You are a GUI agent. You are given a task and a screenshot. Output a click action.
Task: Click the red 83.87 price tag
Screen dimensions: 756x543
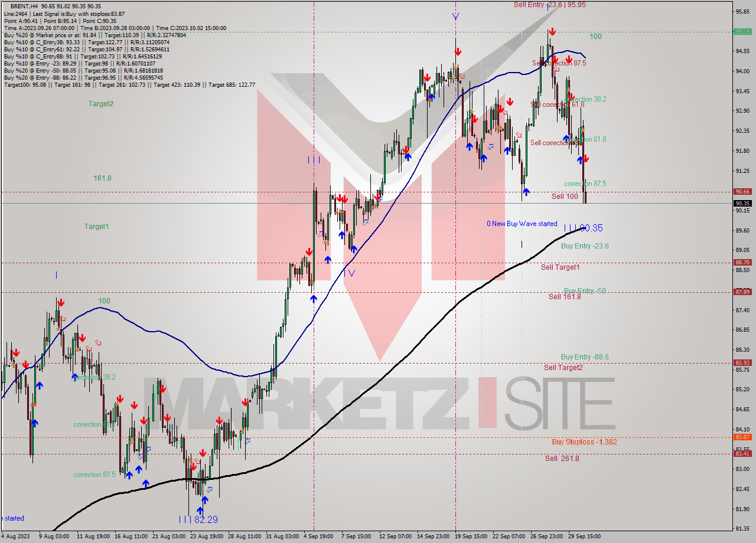pyautogui.click(x=742, y=437)
